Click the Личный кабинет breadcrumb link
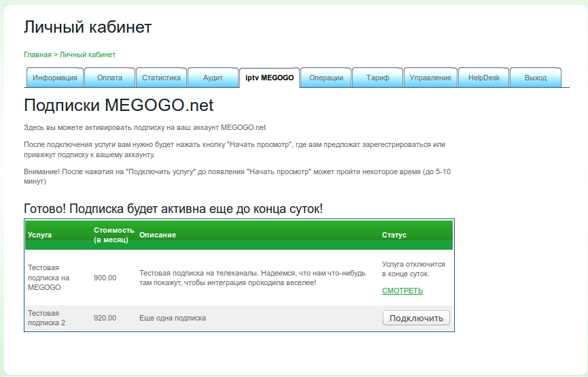This screenshot has width=588, height=377. click(88, 54)
